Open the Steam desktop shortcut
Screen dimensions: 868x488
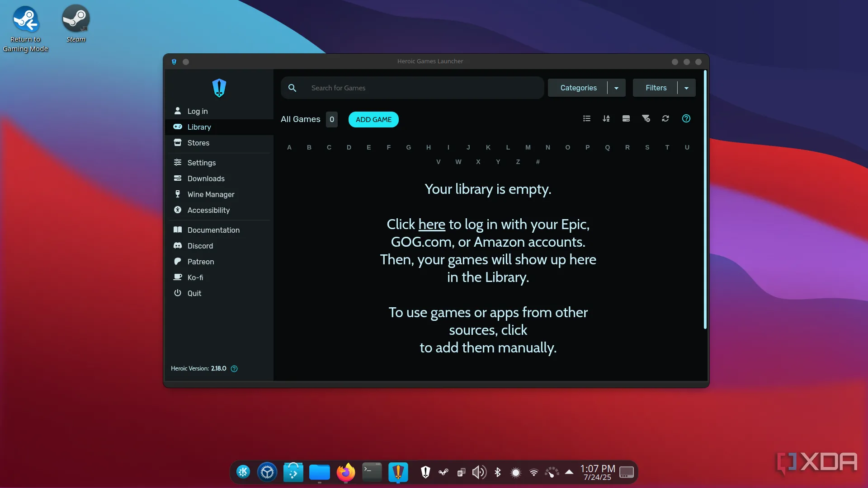click(x=76, y=25)
